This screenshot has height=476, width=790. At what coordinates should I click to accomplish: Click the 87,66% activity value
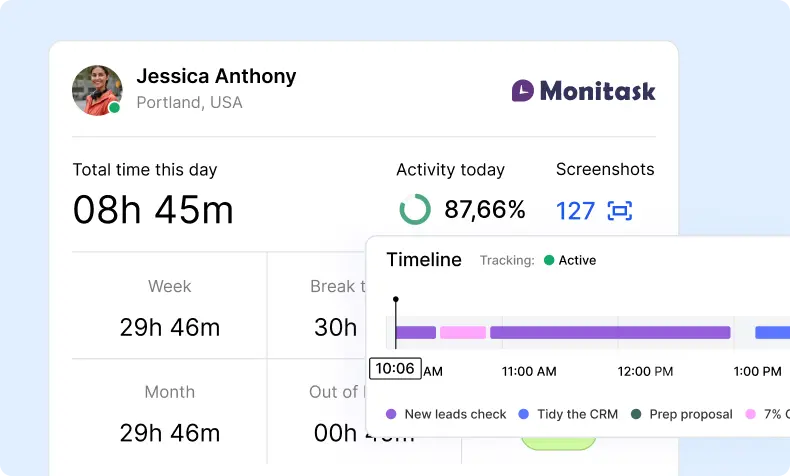coord(485,210)
